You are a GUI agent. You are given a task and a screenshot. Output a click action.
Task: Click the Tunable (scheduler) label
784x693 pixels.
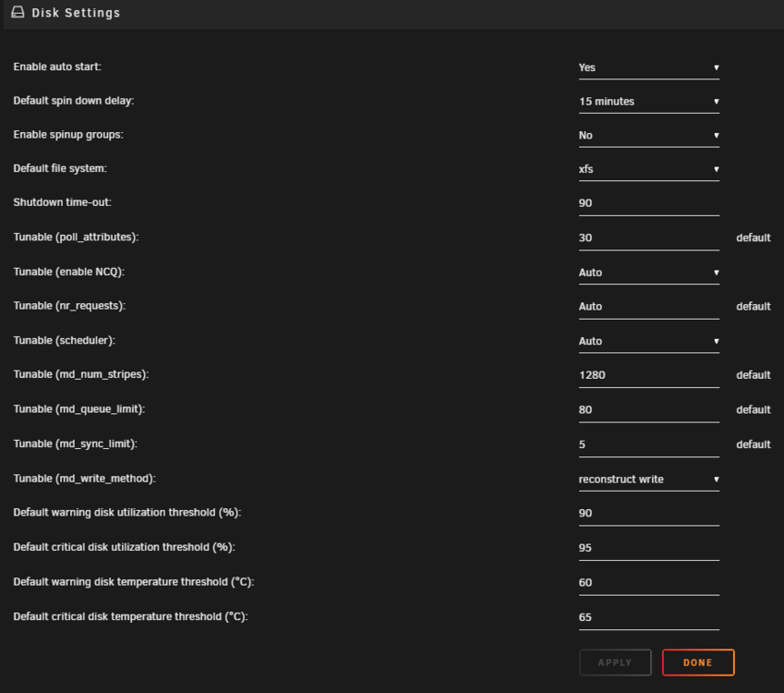tap(64, 341)
